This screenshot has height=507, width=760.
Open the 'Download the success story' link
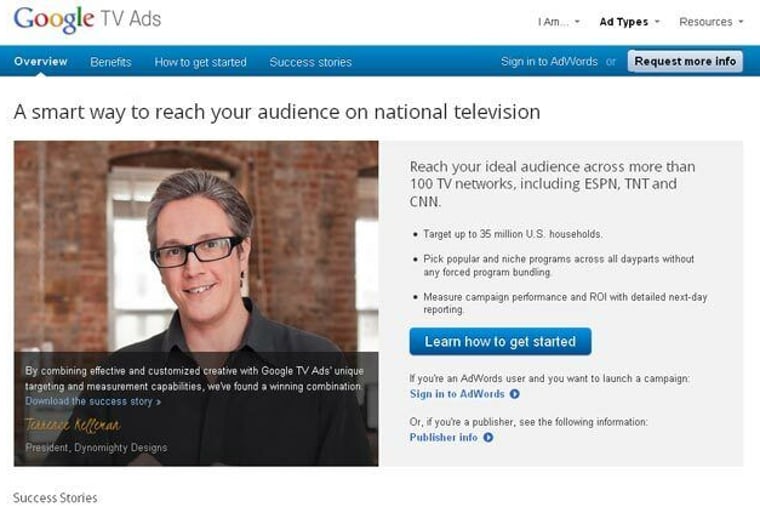point(92,401)
